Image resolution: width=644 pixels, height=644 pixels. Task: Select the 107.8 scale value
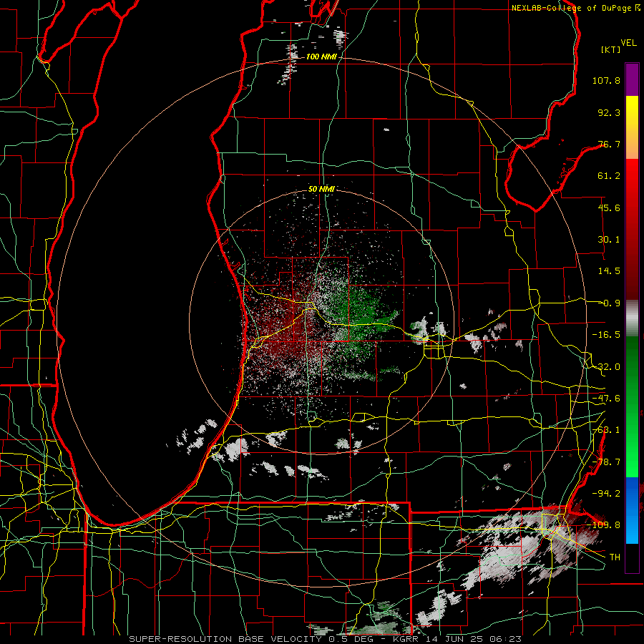(x=606, y=80)
